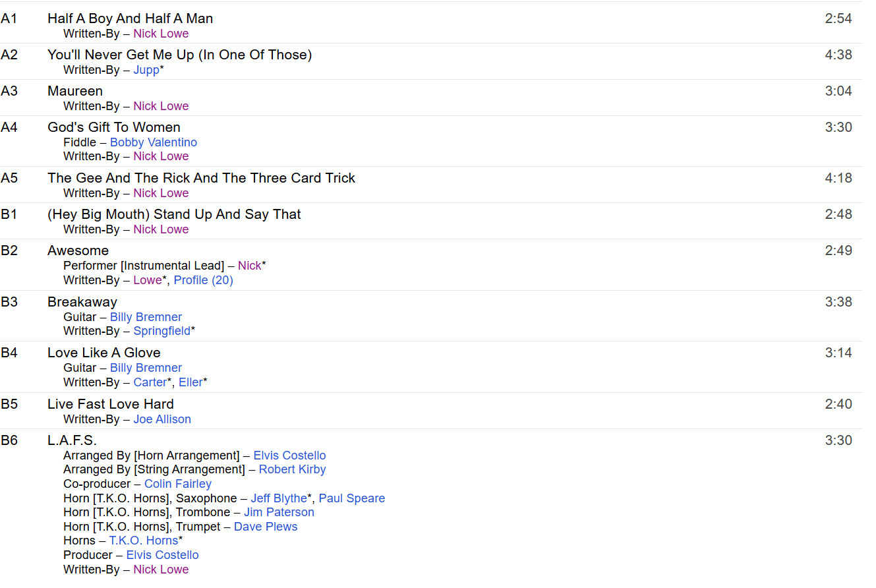Open the Joe Allison writer link
Viewport: 876px width, 588px height.
pyautogui.click(x=162, y=419)
